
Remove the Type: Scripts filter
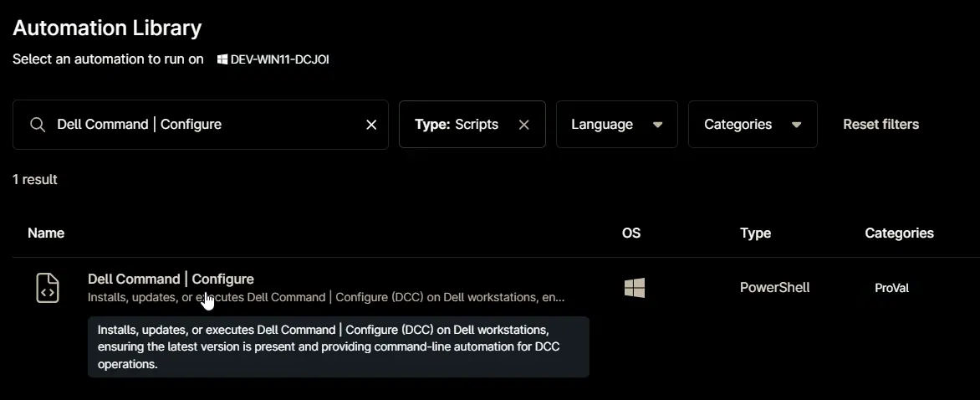[x=523, y=125]
